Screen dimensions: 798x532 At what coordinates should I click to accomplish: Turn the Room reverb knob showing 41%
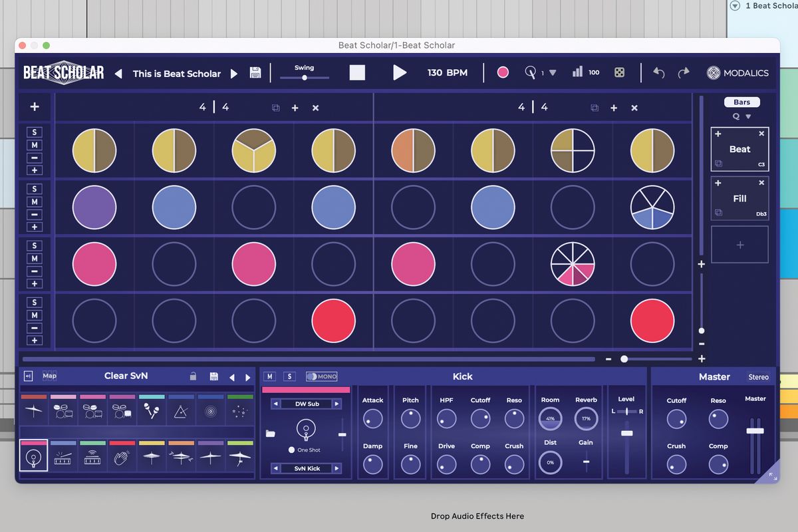(x=550, y=419)
